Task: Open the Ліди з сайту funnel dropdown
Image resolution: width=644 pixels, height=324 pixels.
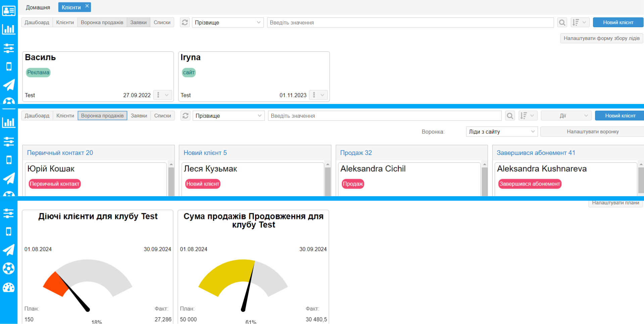Action: click(502, 131)
